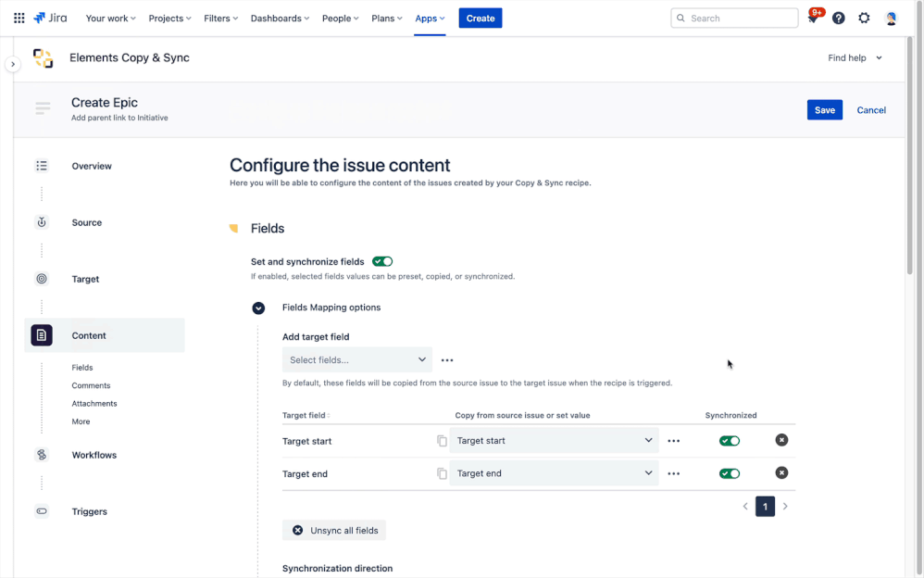Open ellipsis options next to Select fields
This screenshot has height=578, width=924.
click(x=447, y=359)
